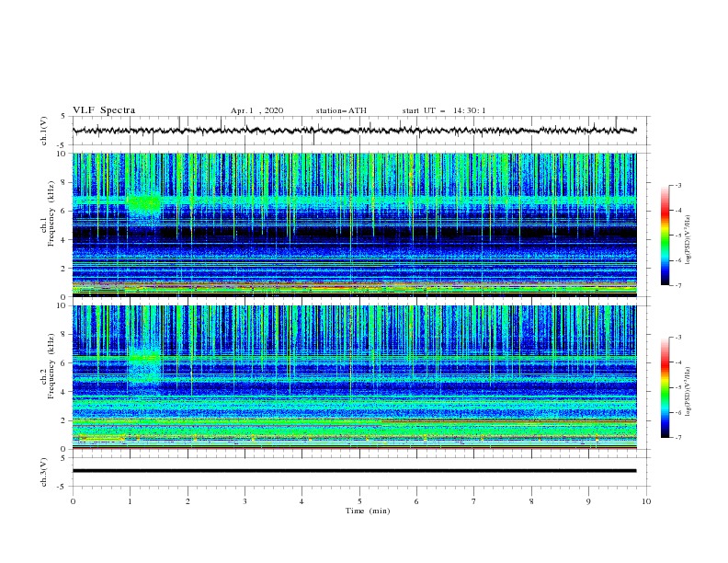Click the ch.1 voltage waveform trace
This screenshot has height=563, width=728.
tap(354, 131)
